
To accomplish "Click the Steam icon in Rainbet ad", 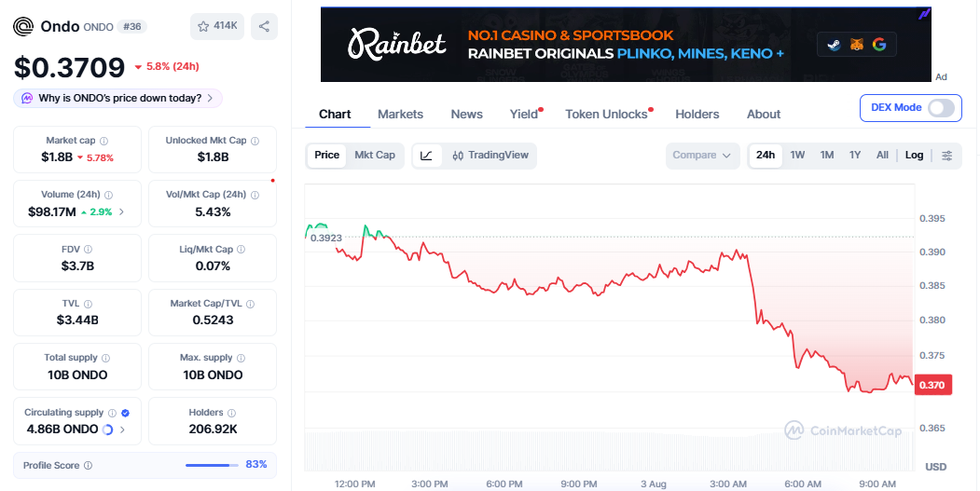I will (834, 45).
